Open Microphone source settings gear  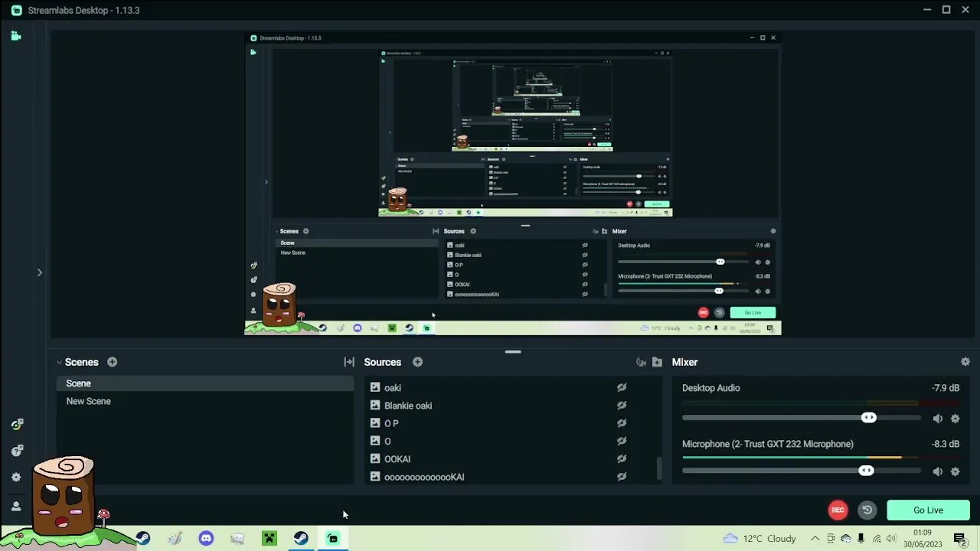[x=955, y=471]
